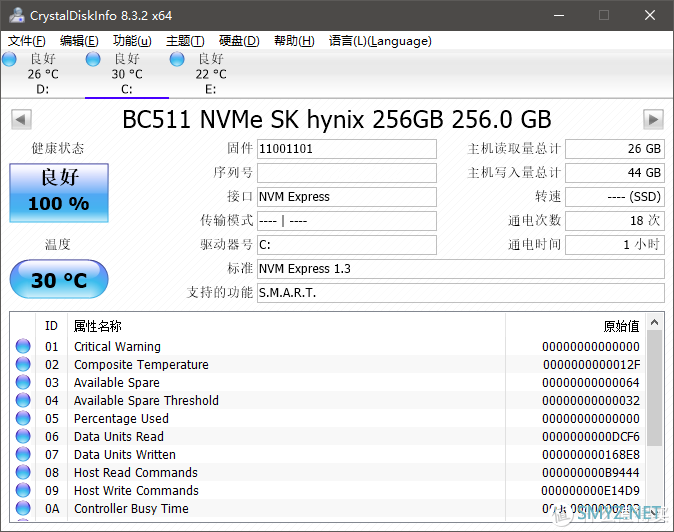Select the D: drive tab at 26 °C
This screenshot has height=532, width=674.
[43, 73]
